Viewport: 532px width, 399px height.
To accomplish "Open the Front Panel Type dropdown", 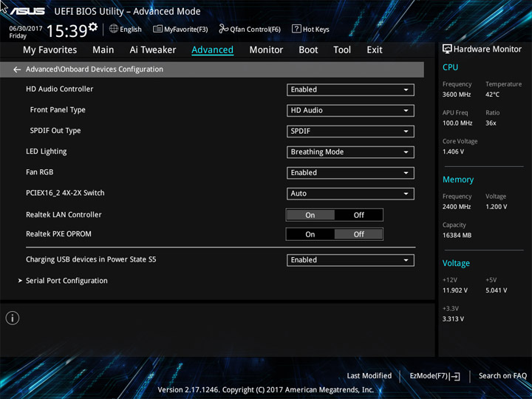I will [350, 111].
